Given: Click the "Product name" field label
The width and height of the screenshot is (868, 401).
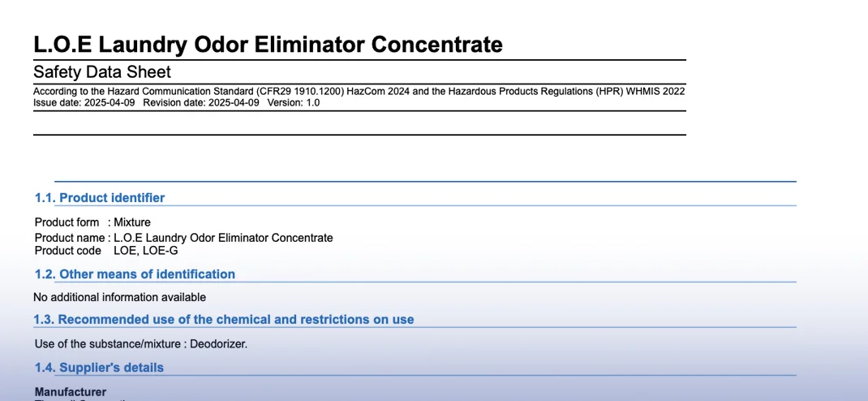Looking at the screenshot, I should [70, 238].
